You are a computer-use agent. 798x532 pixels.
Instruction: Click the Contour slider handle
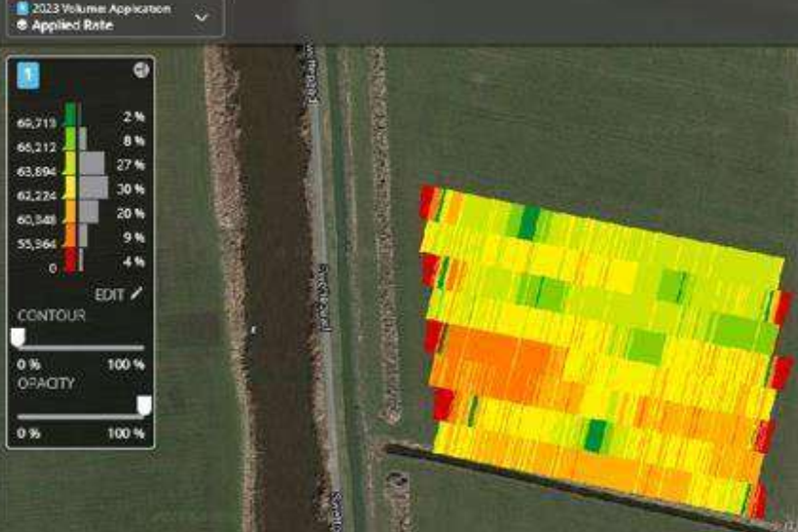pos(17,337)
